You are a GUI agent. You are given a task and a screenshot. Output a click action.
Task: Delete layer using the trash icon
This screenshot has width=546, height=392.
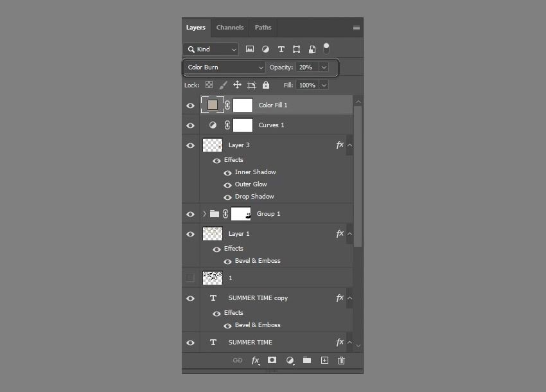[x=341, y=361]
